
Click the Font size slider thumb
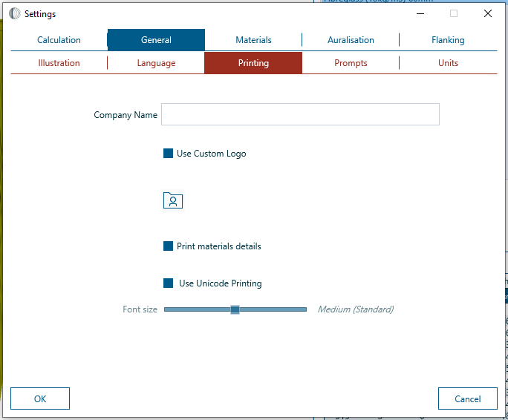(235, 309)
